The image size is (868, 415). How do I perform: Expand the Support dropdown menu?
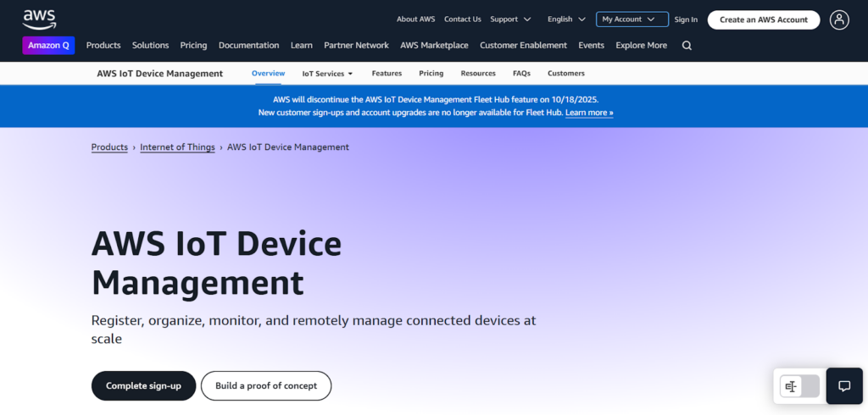pos(510,19)
